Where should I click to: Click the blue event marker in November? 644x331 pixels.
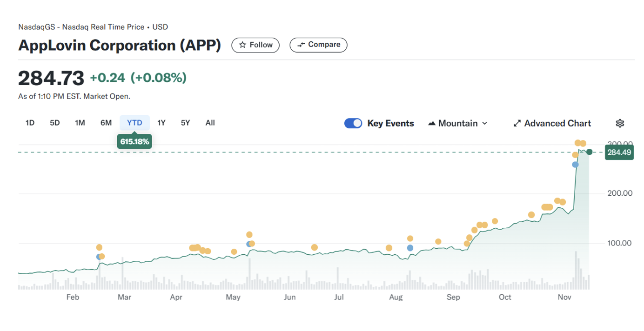(x=575, y=165)
